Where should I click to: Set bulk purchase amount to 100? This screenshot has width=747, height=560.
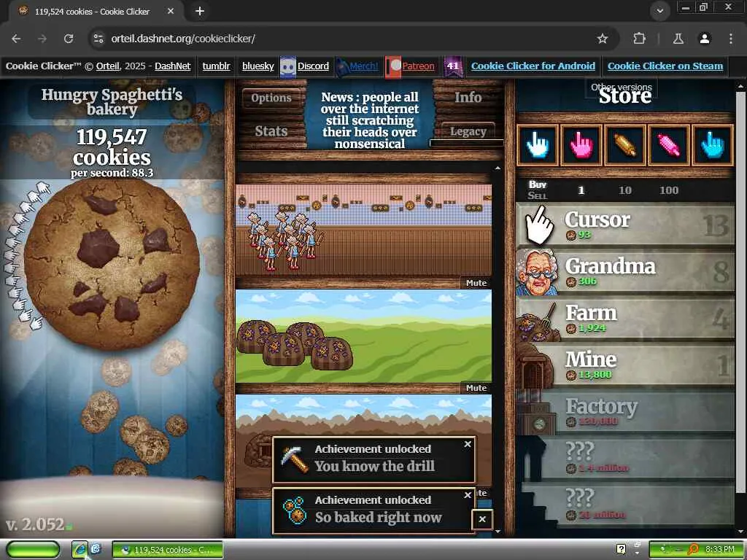pyautogui.click(x=669, y=190)
